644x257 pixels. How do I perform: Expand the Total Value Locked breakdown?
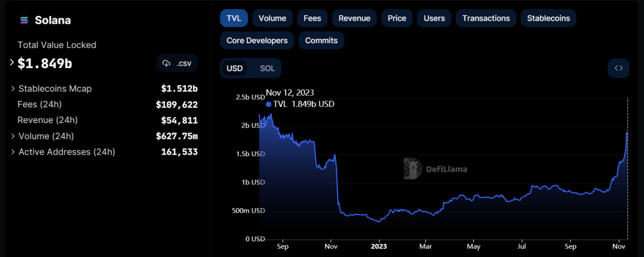(x=12, y=62)
